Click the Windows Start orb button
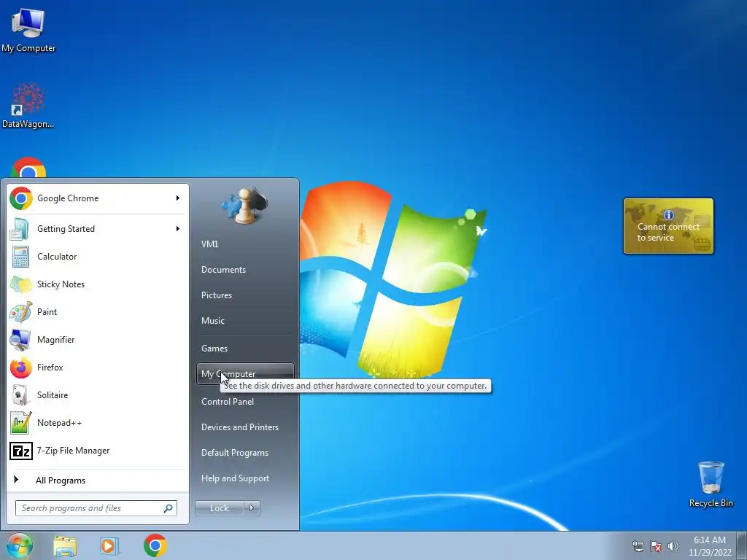 pyautogui.click(x=20, y=545)
